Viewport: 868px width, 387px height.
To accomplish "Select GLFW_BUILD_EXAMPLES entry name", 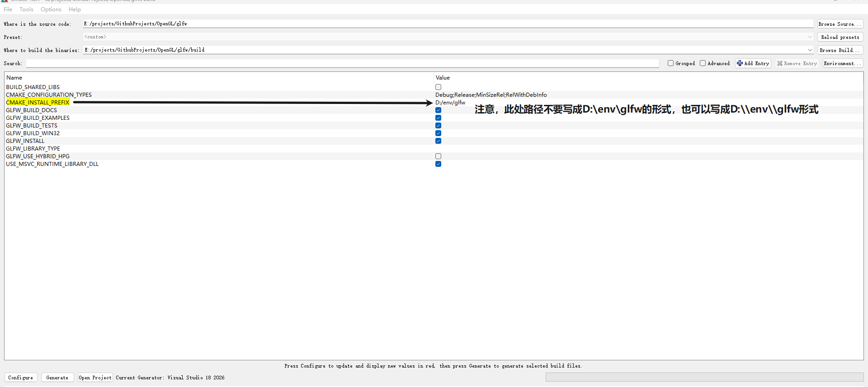I will pyautogui.click(x=38, y=118).
